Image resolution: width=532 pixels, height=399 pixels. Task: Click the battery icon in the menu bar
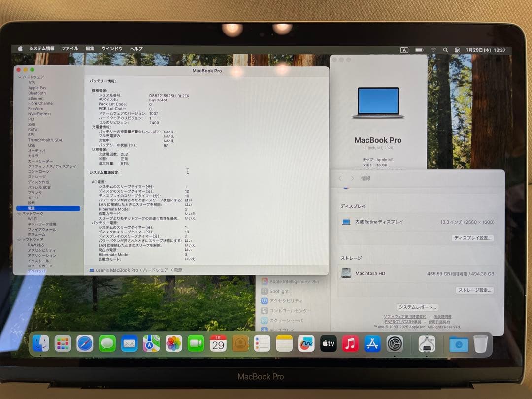[419, 50]
